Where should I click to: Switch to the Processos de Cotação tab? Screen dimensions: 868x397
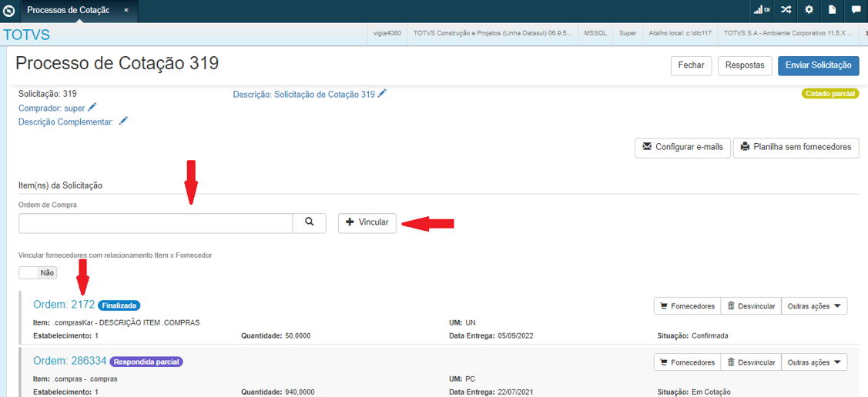point(68,11)
